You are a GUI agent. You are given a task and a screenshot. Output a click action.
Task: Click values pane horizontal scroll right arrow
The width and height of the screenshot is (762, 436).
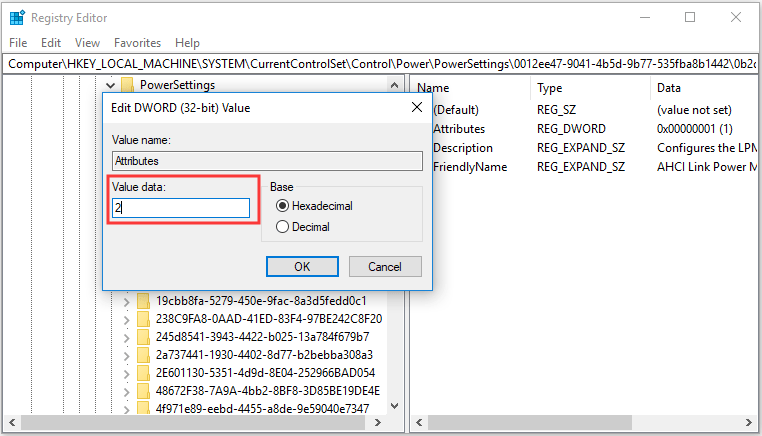749,422
